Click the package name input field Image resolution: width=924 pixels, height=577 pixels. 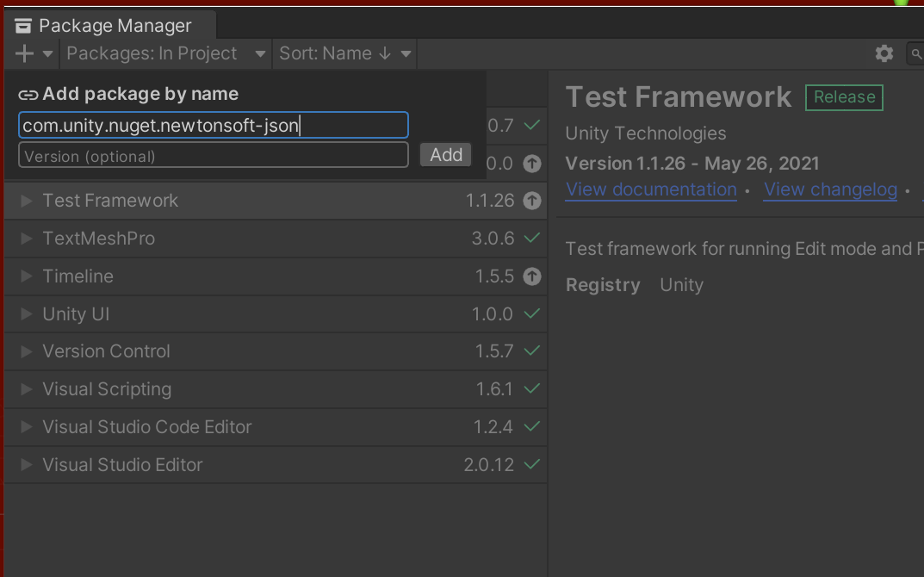coord(214,125)
